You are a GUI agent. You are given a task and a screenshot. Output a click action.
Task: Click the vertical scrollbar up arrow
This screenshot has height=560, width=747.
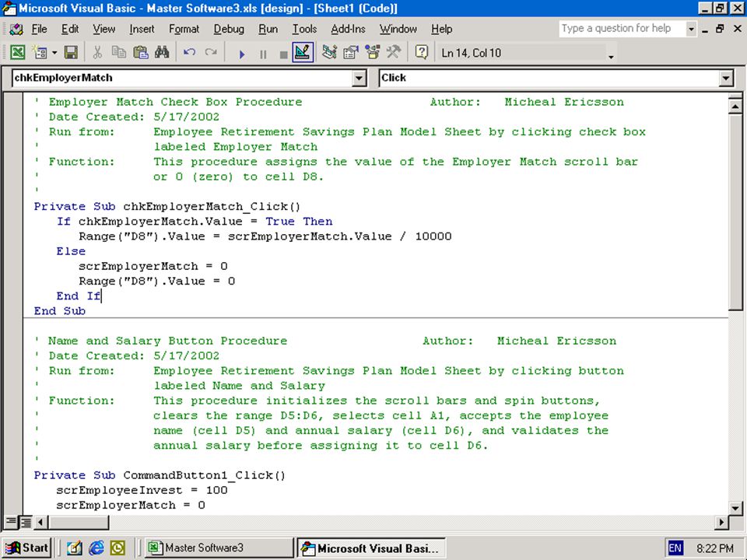pyautogui.click(x=735, y=107)
